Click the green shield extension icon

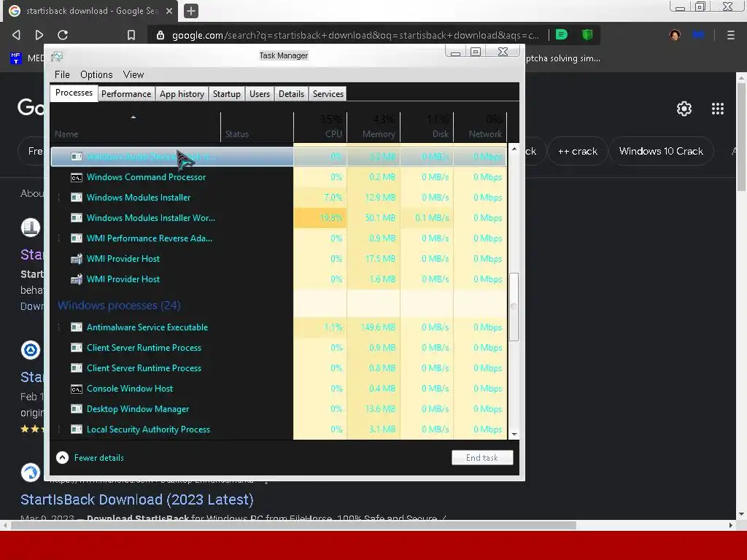pos(587,34)
